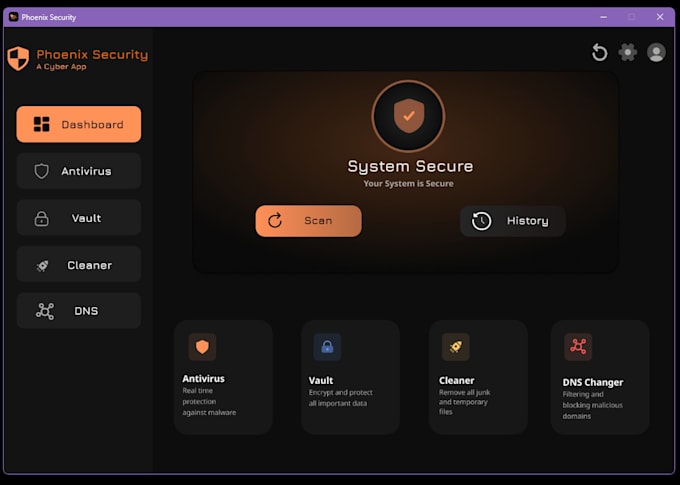The width and height of the screenshot is (680, 485).
Task: Click the DNS network icon in sidebar
Action: pyautogui.click(x=45, y=311)
